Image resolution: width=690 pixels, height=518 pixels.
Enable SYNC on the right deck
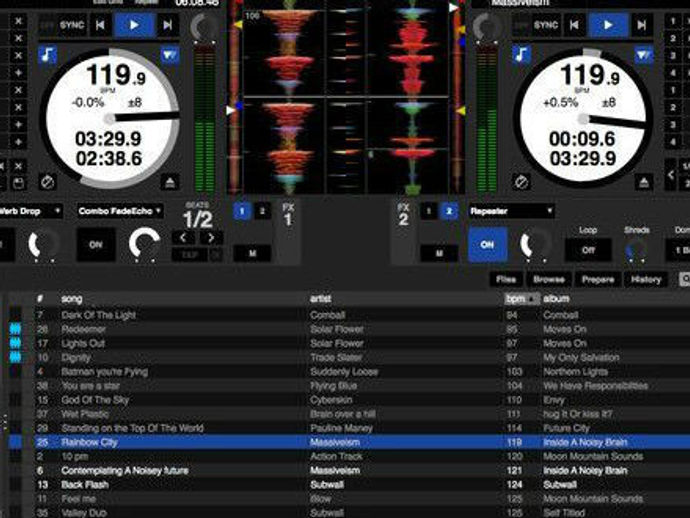tap(546, 25)
